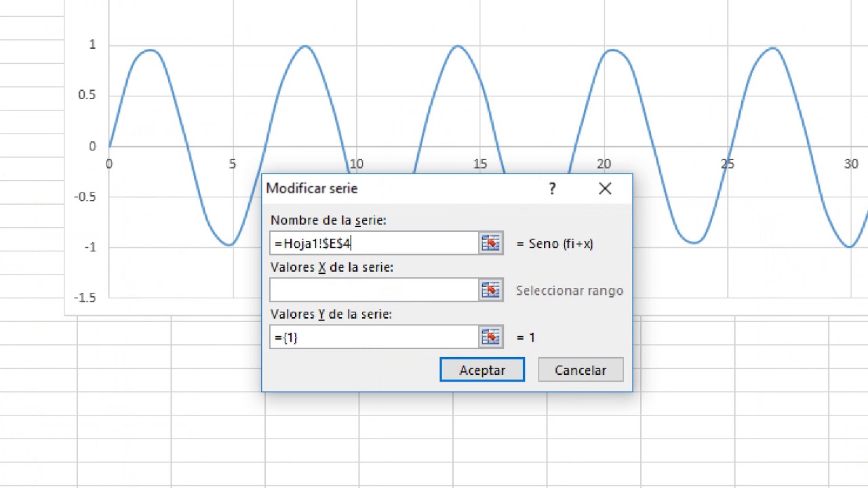Click the vertical axis label -0.5
868x488 pixels.
85,197
